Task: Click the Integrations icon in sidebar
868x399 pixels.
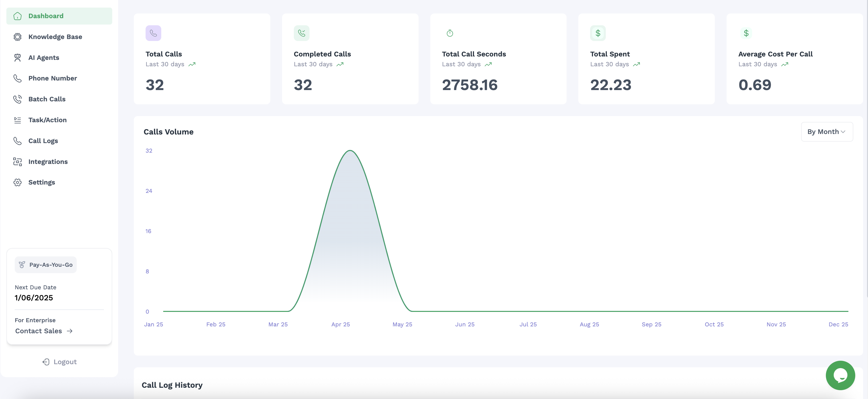Action: pos(18,162)
